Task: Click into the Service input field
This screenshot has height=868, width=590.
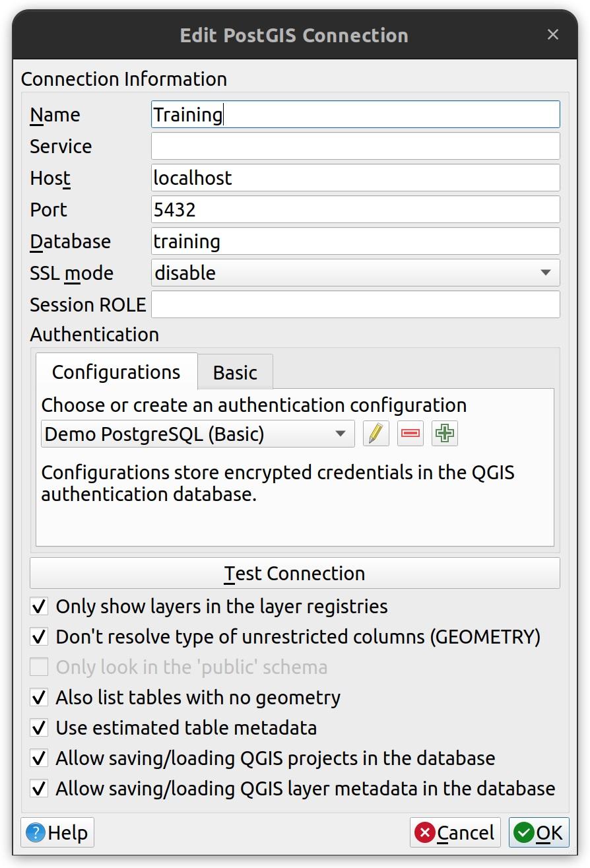Action: [355, 146]
